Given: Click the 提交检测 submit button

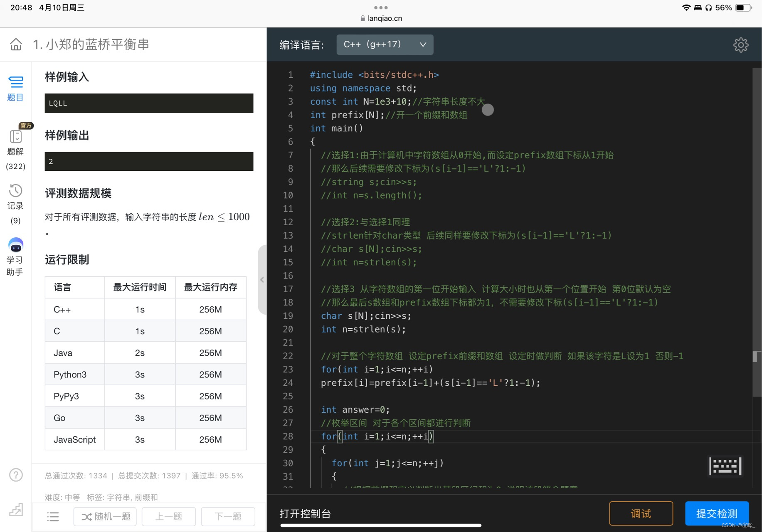Looking at the screenshot, I should click(x=717, y=514).
